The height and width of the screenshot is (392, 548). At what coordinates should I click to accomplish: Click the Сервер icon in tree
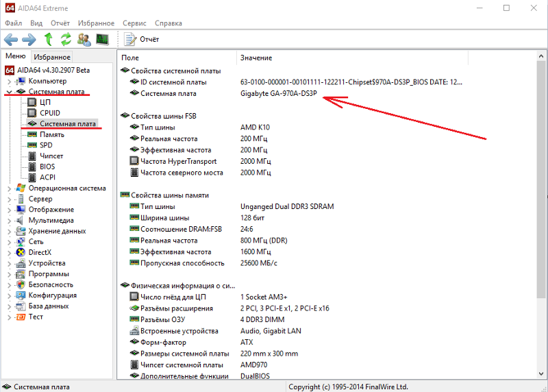click(x=21, y=199)
